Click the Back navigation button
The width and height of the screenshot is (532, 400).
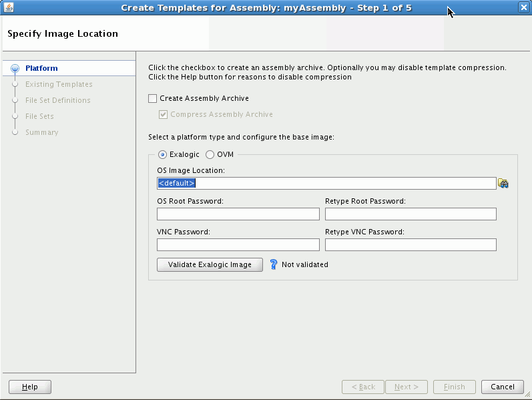tap(363, 387)
